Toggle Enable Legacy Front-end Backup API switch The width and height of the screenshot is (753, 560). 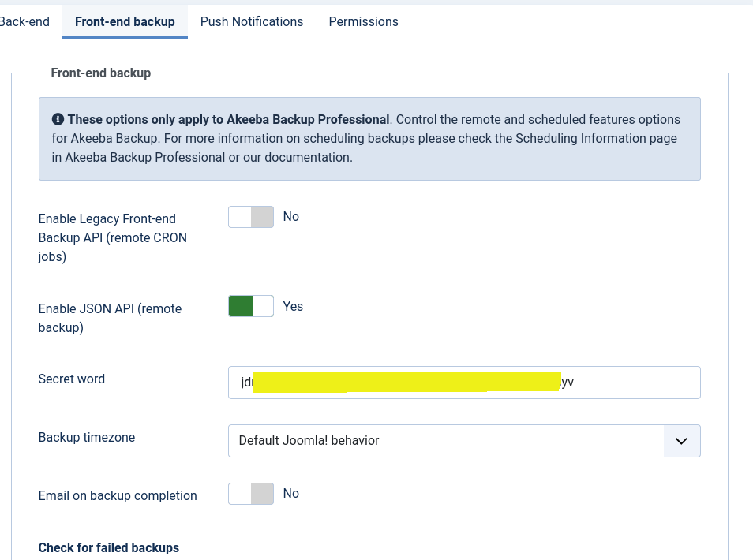251,217
